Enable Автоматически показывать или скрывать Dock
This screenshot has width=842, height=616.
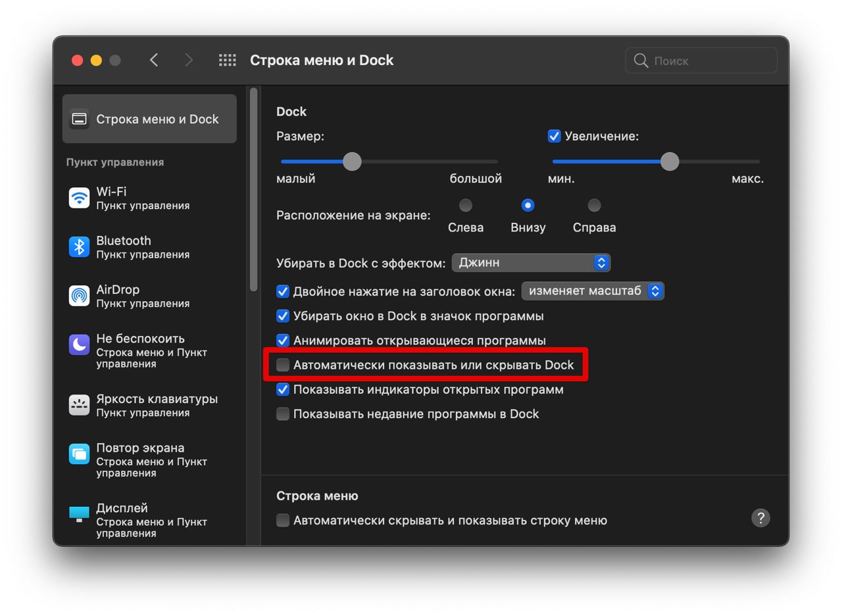283,365
